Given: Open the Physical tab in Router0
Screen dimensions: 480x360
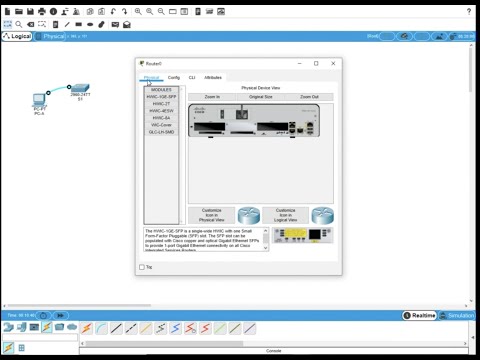Looking at the screenshot, I should click(x=151, y=78).
